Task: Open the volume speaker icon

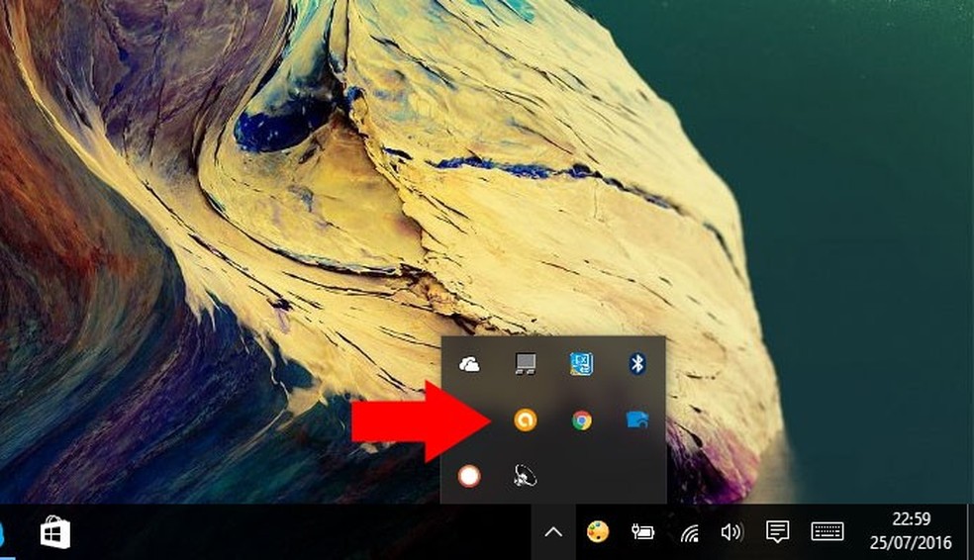Action: tap(731, 532)
